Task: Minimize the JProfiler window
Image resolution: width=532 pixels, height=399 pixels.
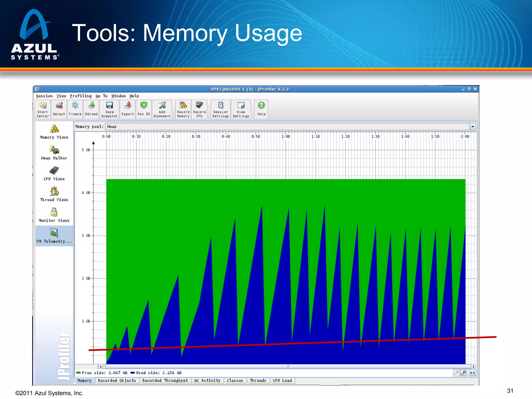Action: coord(463,89)
